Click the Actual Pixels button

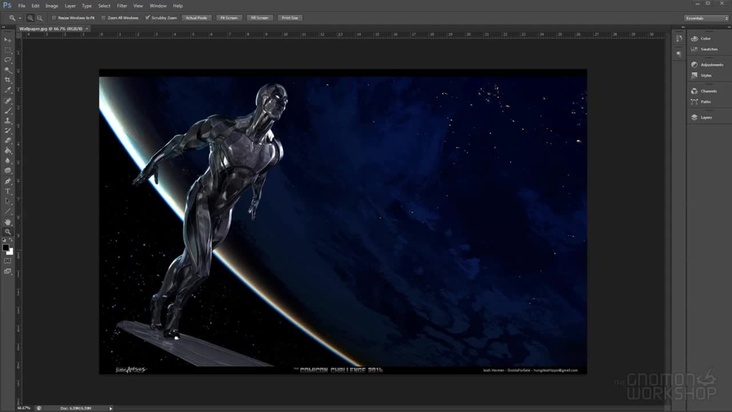coord(196,18)
